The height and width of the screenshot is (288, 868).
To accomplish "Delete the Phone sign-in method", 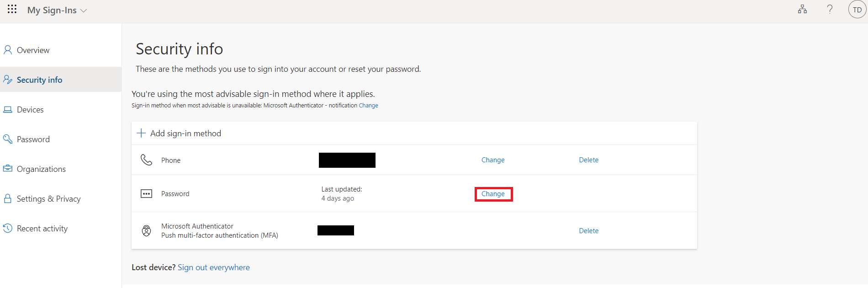I will coord(588,160).
